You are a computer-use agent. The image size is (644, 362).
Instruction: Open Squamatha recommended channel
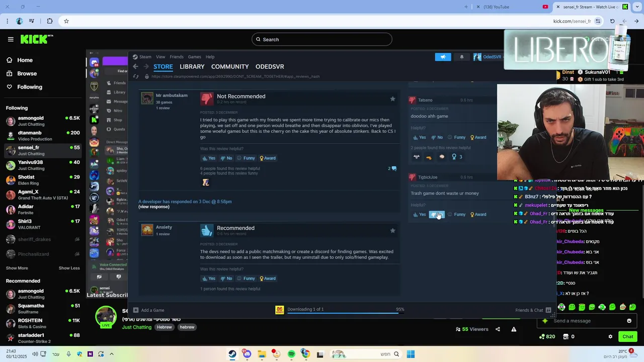43,308
